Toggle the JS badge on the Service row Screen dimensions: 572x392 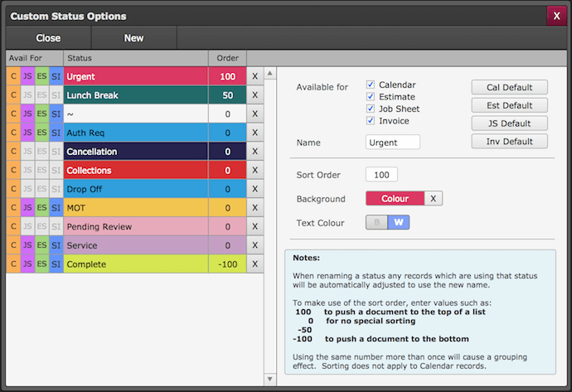pyautogui.click(x=27, y=245)
